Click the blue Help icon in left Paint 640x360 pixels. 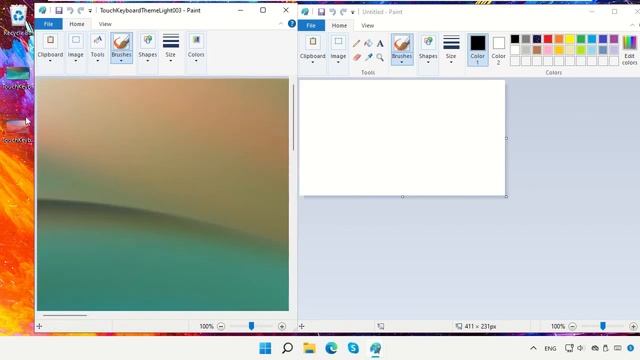(292, 24)
